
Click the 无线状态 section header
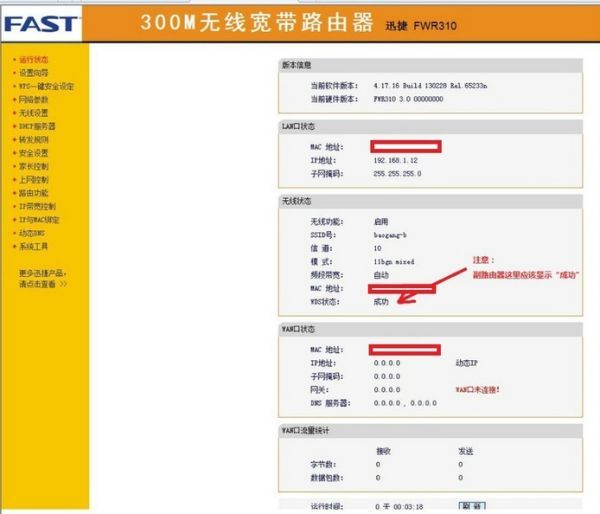coord(297,201)
